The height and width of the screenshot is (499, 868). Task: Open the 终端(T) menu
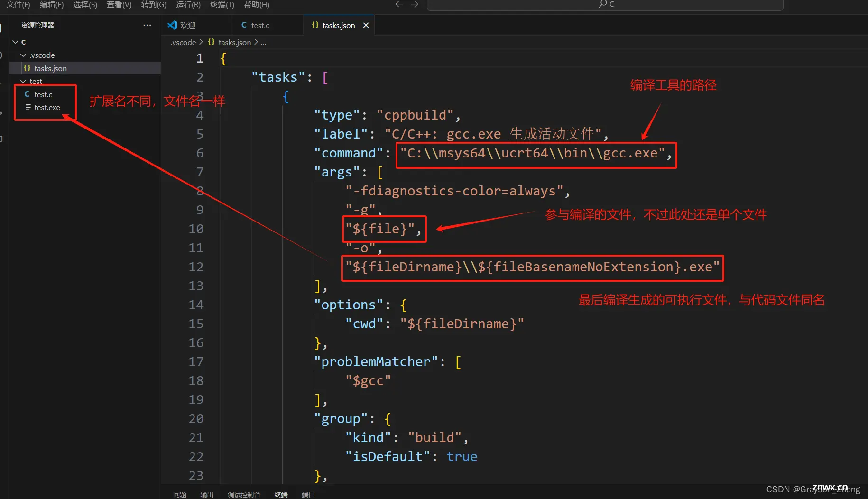[222, 4]
